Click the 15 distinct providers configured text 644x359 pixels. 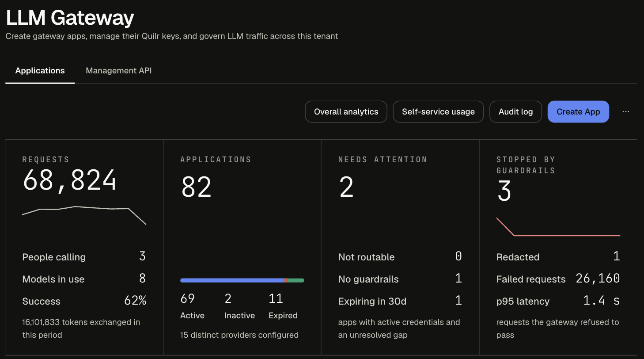pos(239,335)
